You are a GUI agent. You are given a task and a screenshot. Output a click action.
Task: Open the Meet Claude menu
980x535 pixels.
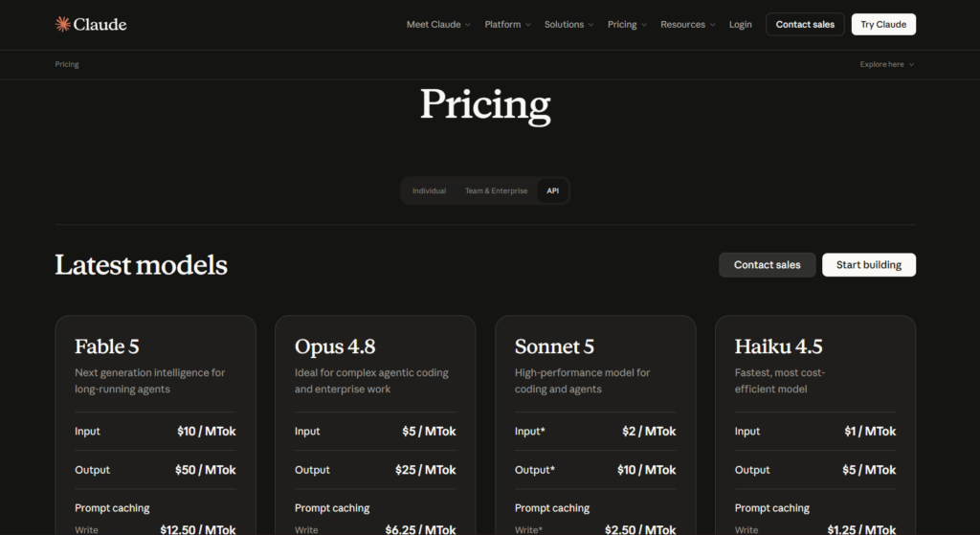(438, 24)
